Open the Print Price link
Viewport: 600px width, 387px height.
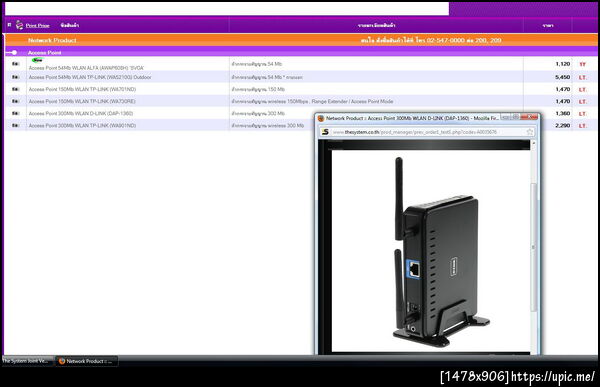38,26
